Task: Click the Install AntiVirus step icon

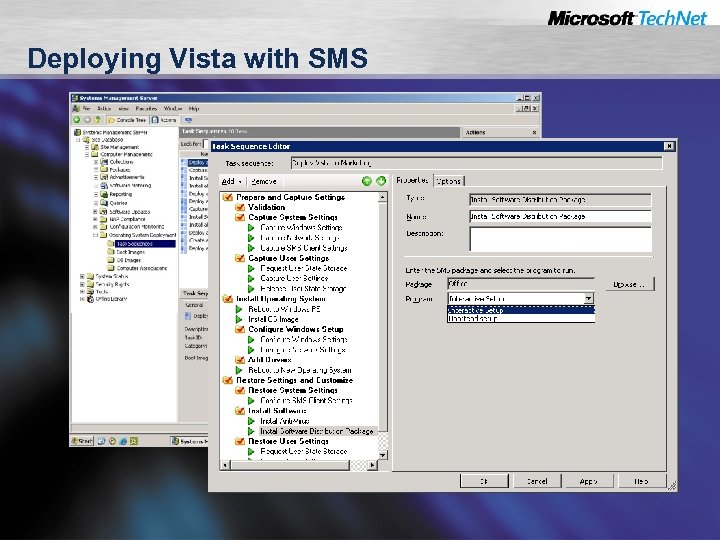Action: click(251, 421)
